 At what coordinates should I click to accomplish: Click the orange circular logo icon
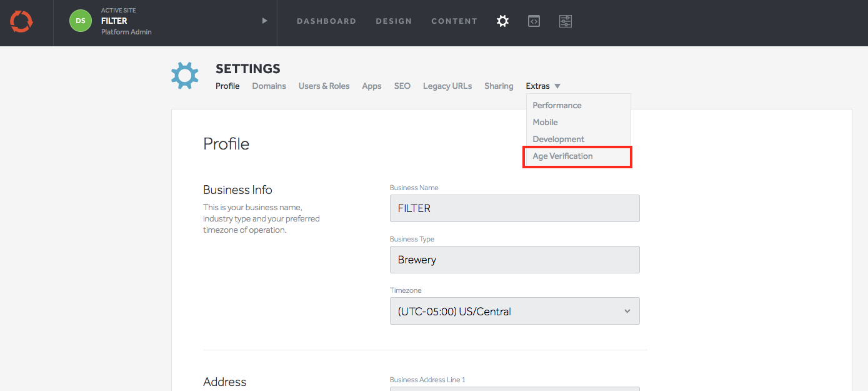(x=21, y=21)
